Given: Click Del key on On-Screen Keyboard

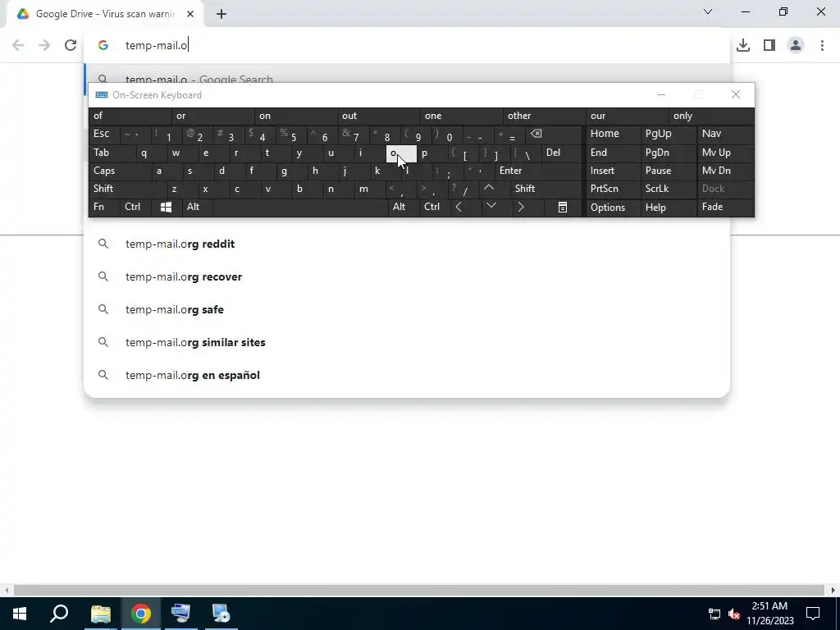Looking at the screenshot, I should point(561,153).
